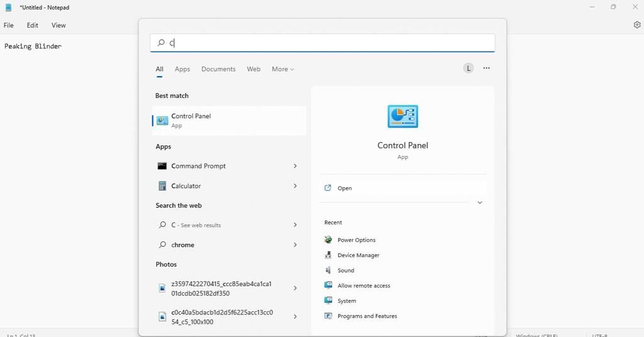Click magnifier icon beside 'C - See web results'
This screenshot has height=337, width=644.
tap(163, 224)
